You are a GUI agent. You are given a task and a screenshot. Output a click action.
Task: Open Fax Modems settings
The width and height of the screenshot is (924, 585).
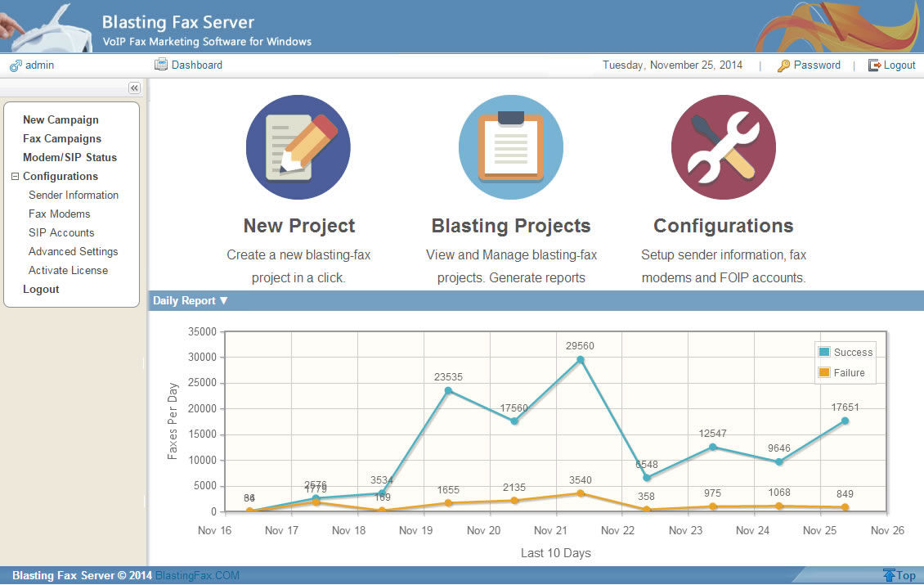(x=60, y=214)
